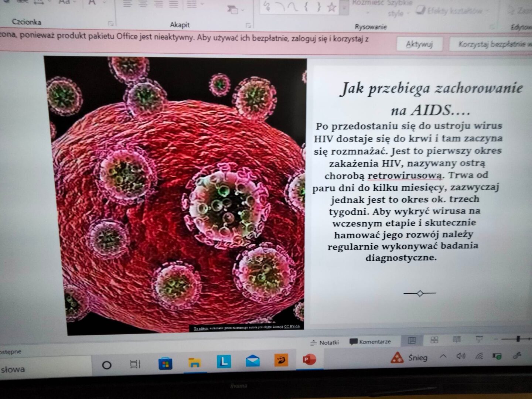
Task: Switch to Reading view
Action: [457, 339]
